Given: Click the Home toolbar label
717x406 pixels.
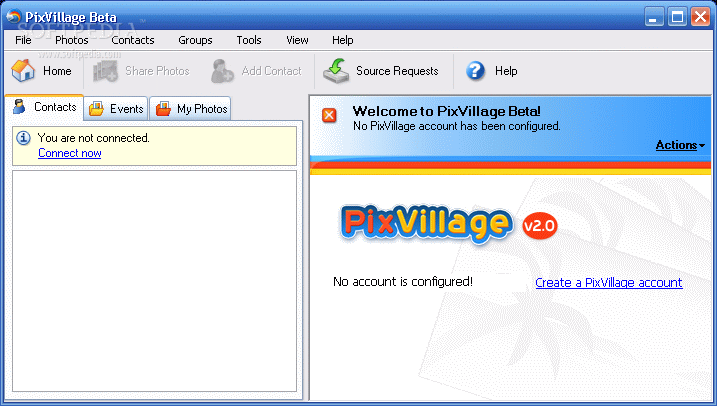Looking at the screenshot, I should point(57,71).
